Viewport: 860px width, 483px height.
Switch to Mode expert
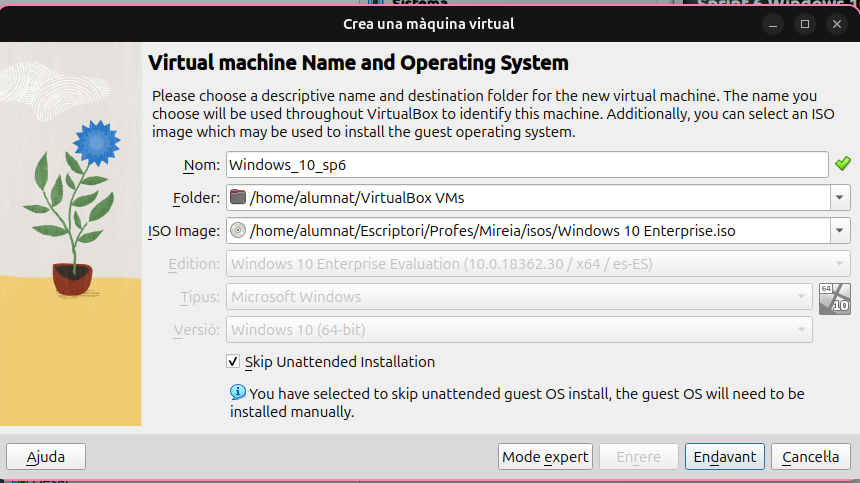click(545, 457)
